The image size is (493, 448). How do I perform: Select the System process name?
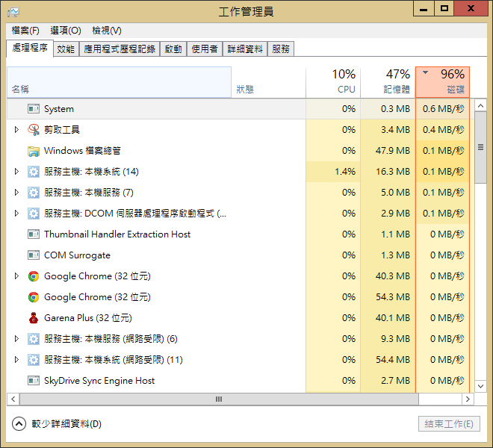[59, 109]
